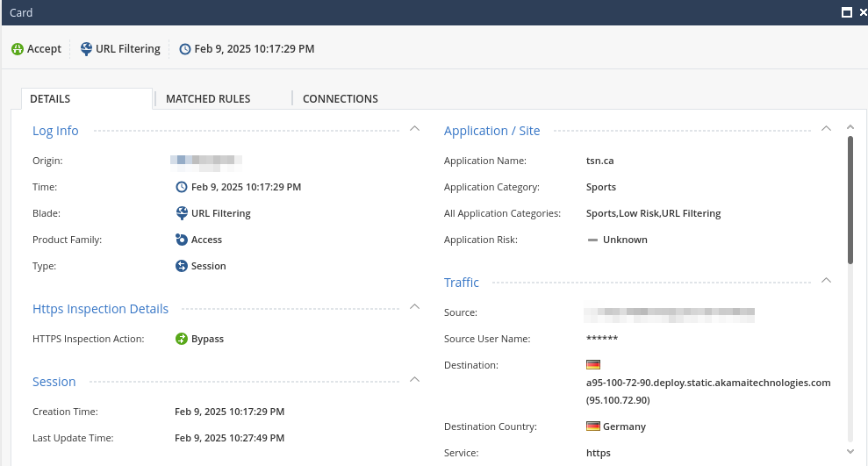
Task: Click the URL Filtering blade icon
Action: click(x=182, y=213)
